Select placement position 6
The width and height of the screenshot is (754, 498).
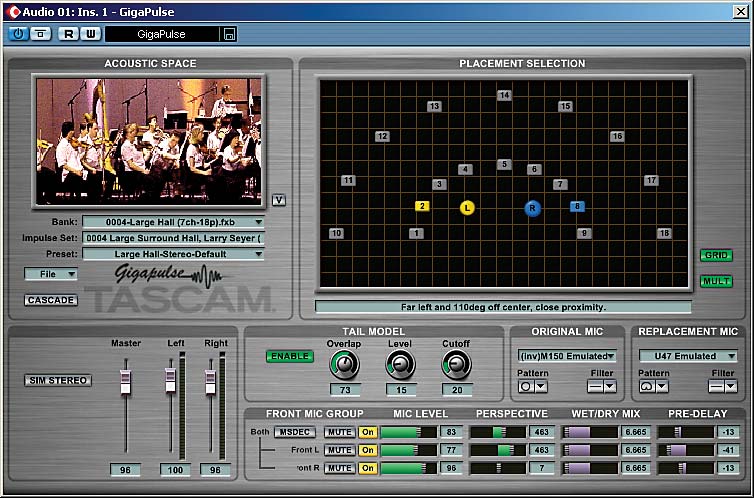coord(534,169)
